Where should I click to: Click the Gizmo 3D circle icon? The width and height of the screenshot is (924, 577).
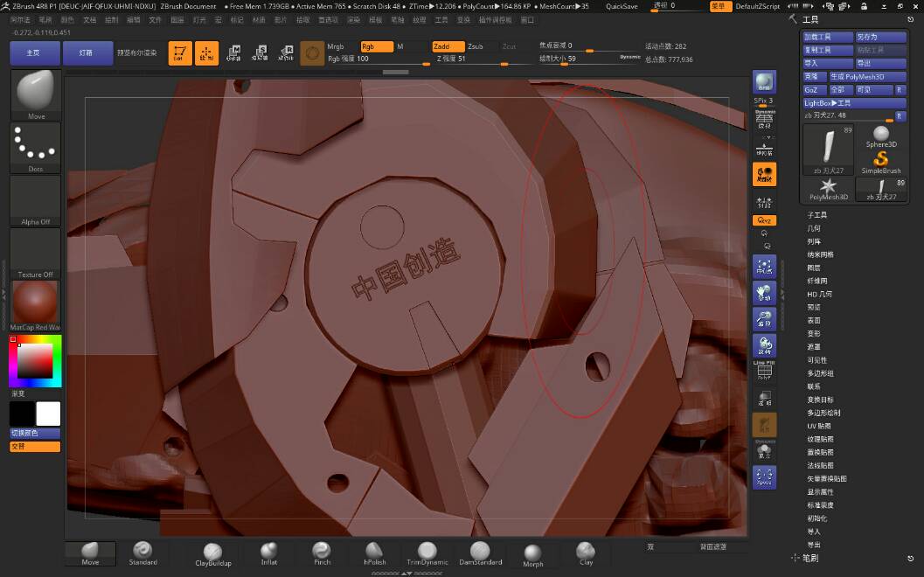tap(312, 53)
